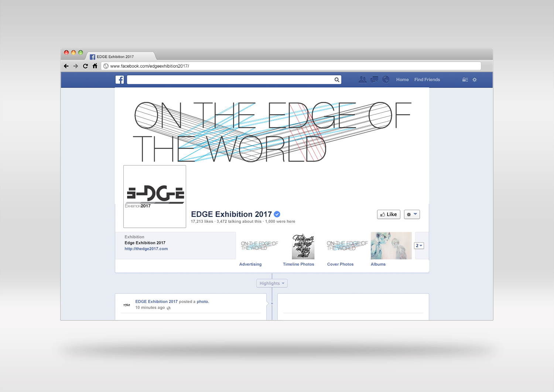Click the timeline marker dot on center line
554x392 pixels.
pos(272,303)
